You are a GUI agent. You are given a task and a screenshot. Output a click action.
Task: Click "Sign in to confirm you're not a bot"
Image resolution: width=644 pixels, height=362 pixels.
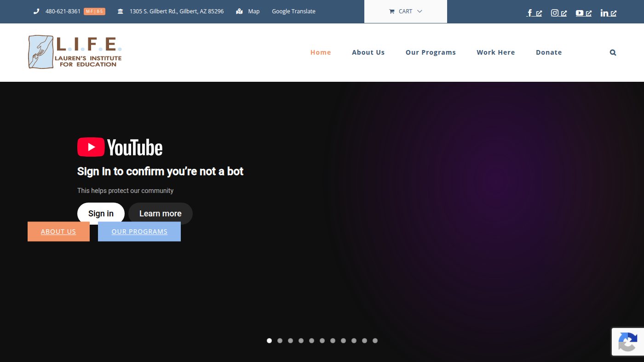[160, 171]
